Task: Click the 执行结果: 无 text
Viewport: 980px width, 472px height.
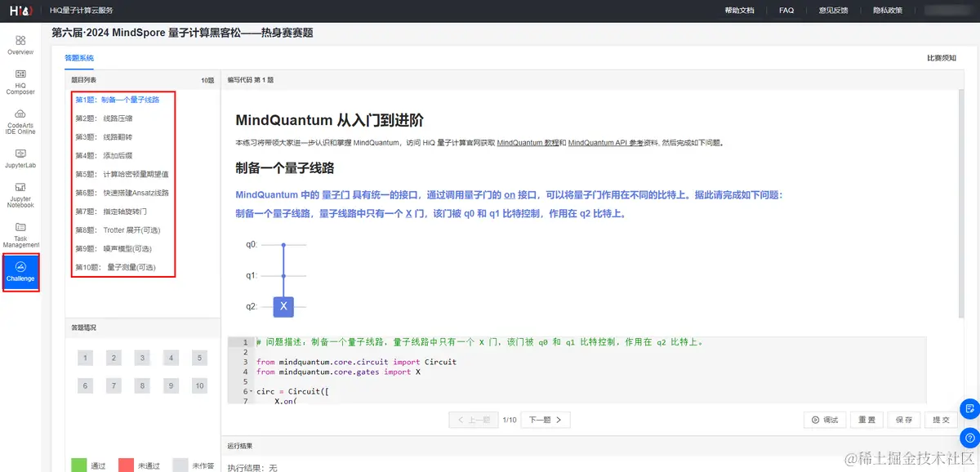Action: coord(252,468)
